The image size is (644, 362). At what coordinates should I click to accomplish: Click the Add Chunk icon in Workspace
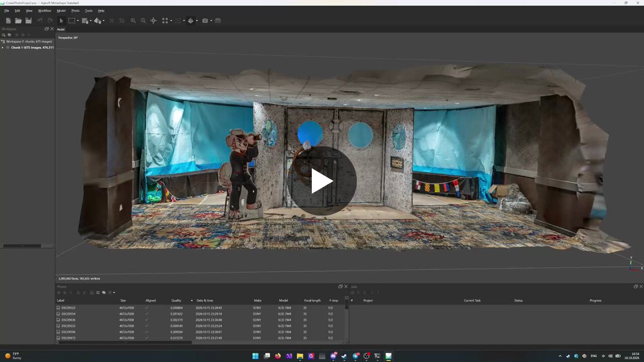pos(3,35)
